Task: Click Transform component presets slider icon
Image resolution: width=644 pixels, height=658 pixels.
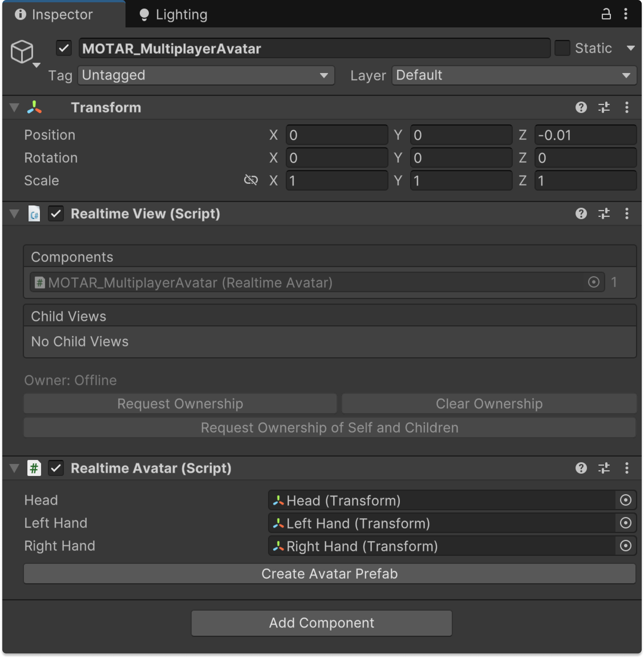Action: pos(604,107)
